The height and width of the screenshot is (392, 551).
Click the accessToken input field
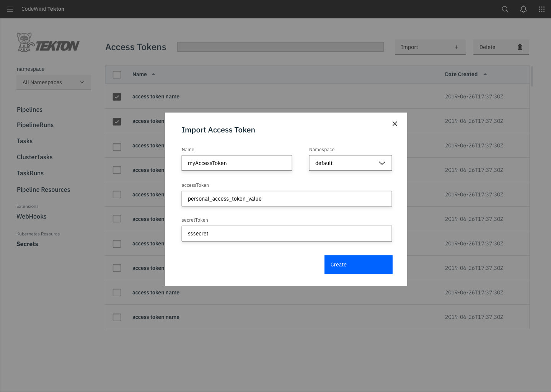click(x=287, y=198)
